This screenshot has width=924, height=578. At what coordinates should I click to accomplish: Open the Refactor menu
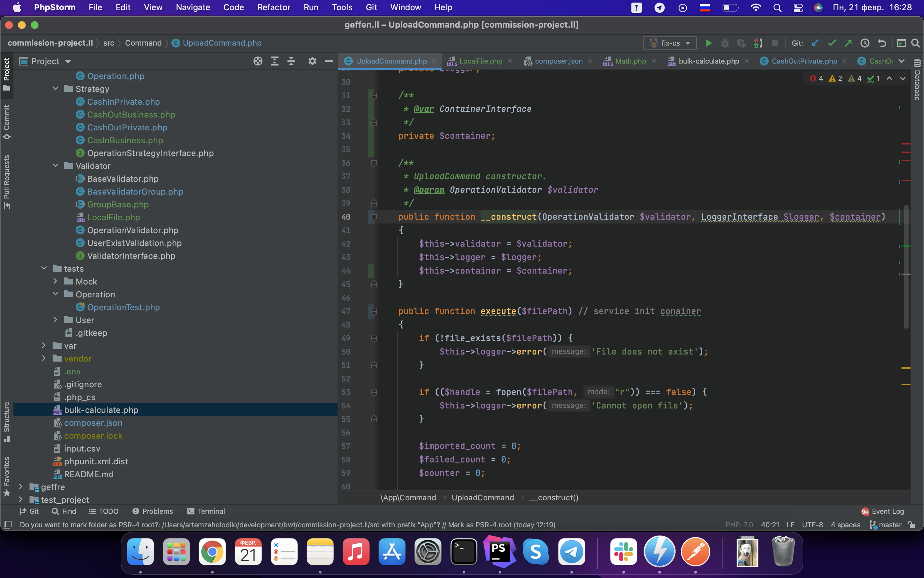click(x=273, y=8)
